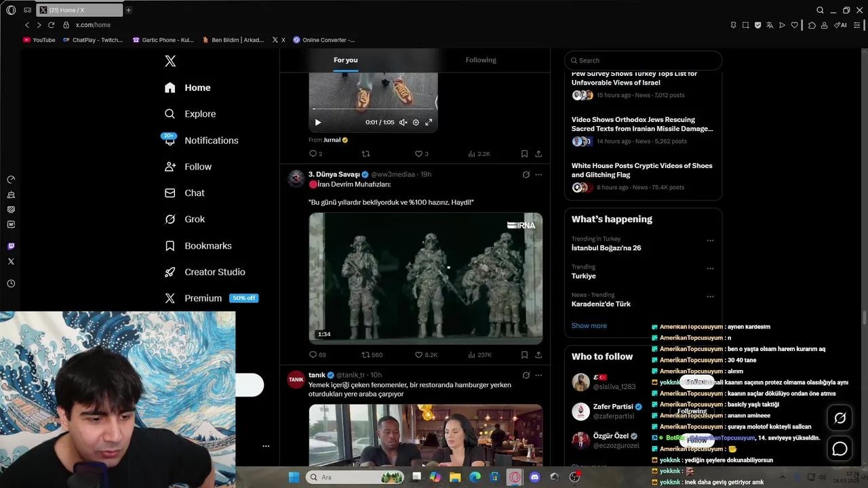This screenshot has height=488, width=868.
Task: Open browser AI assistant icon
Action: tap(841, 25)
